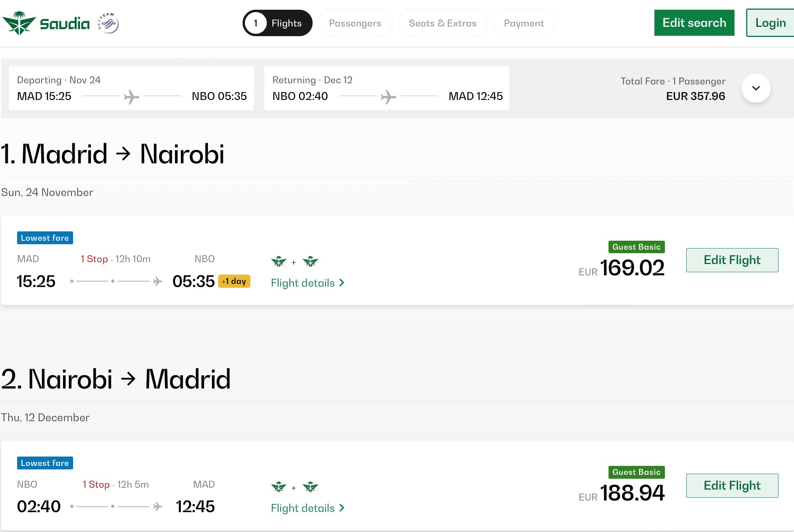Image resolution: width=794 pixels, height=532 pixels.
Task: Edit Flight for the EUR 169.02 fare
Action: pos(732,260)
